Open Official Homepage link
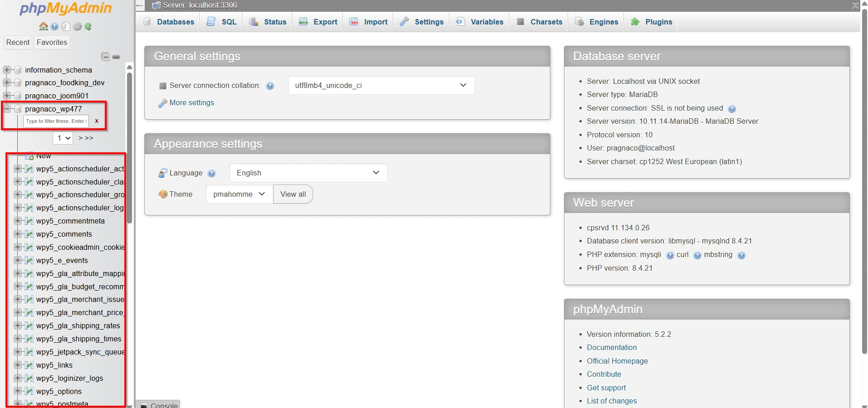The width and height of the screenshot is (868, 408). (617, 361)
